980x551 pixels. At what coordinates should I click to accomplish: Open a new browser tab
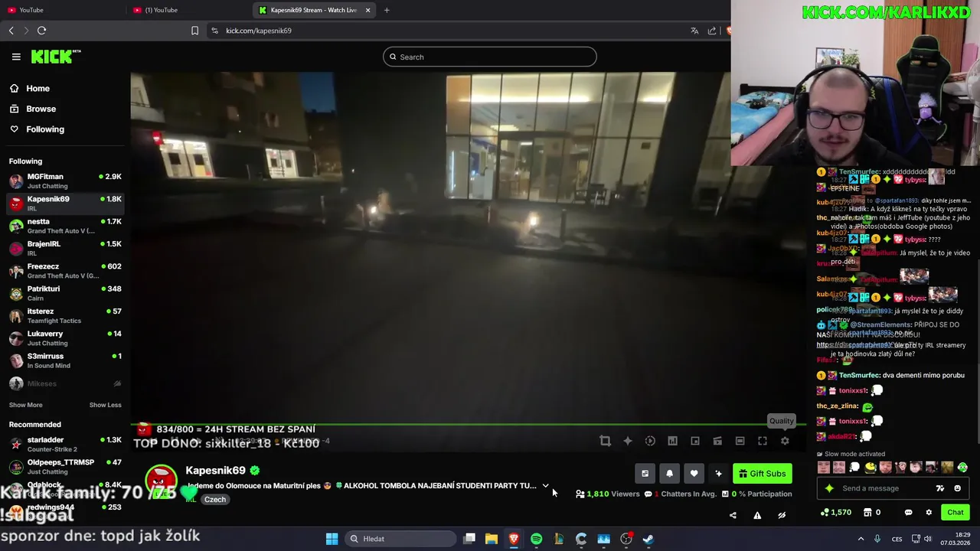point(387,10)
